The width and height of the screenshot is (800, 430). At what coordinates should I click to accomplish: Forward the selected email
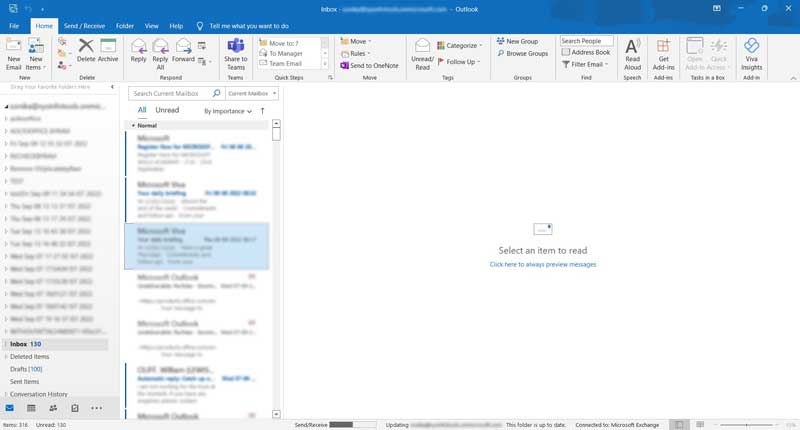183,50
